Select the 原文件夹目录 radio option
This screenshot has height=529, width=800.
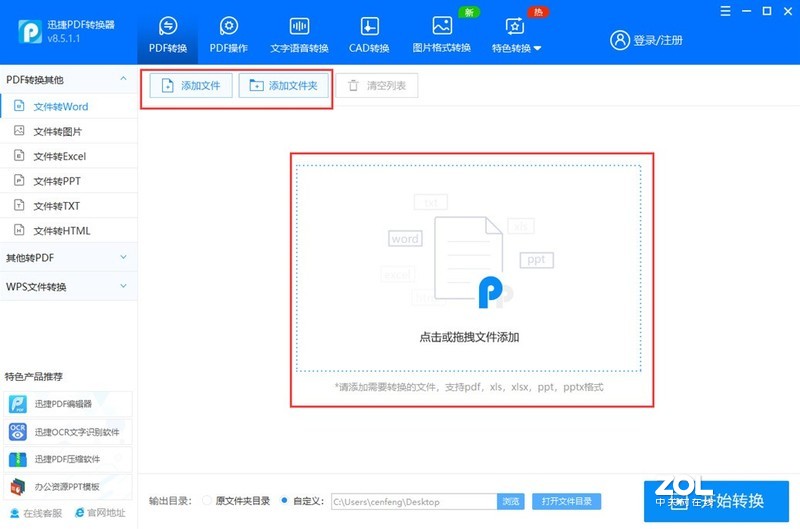coord(207,500)
